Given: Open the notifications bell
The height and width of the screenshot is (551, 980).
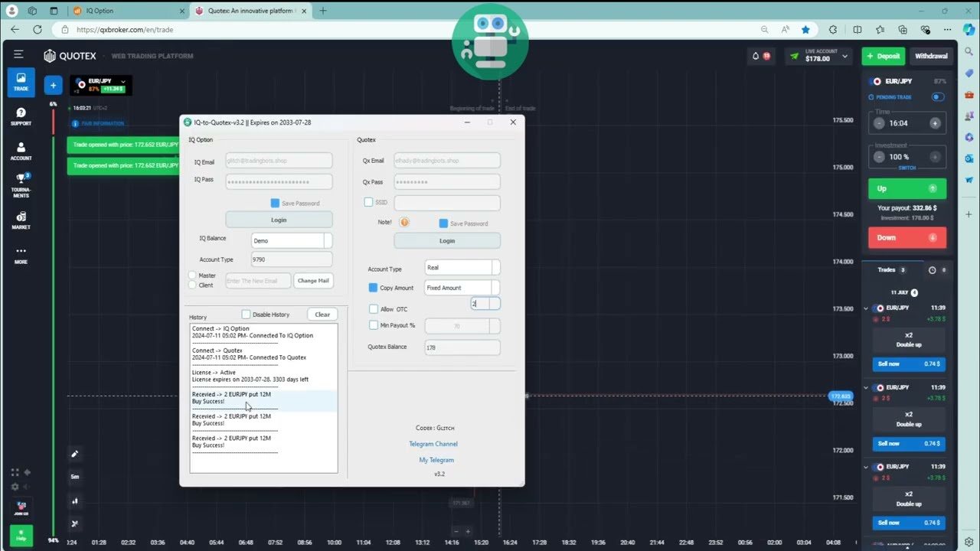Looking at the screenshot, I should (756, 56).
